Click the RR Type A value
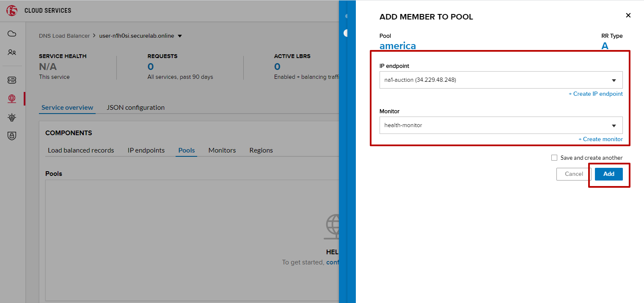 [605, 46]
